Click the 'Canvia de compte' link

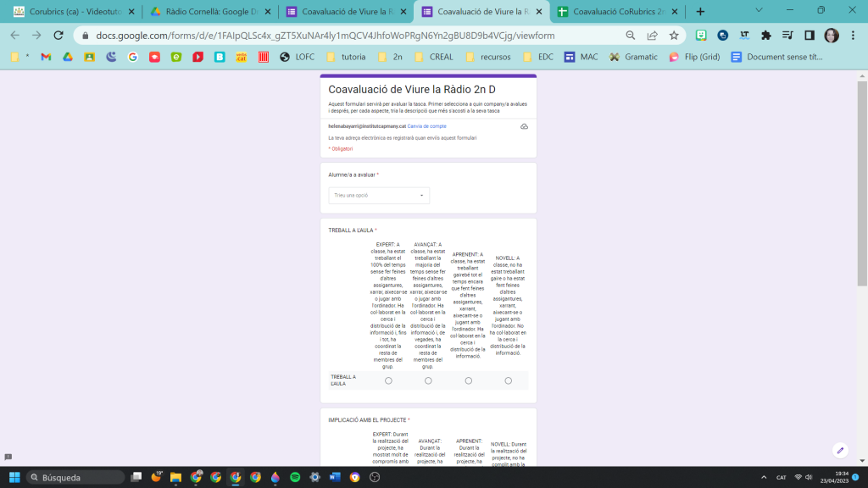click(x=426, y=126)
